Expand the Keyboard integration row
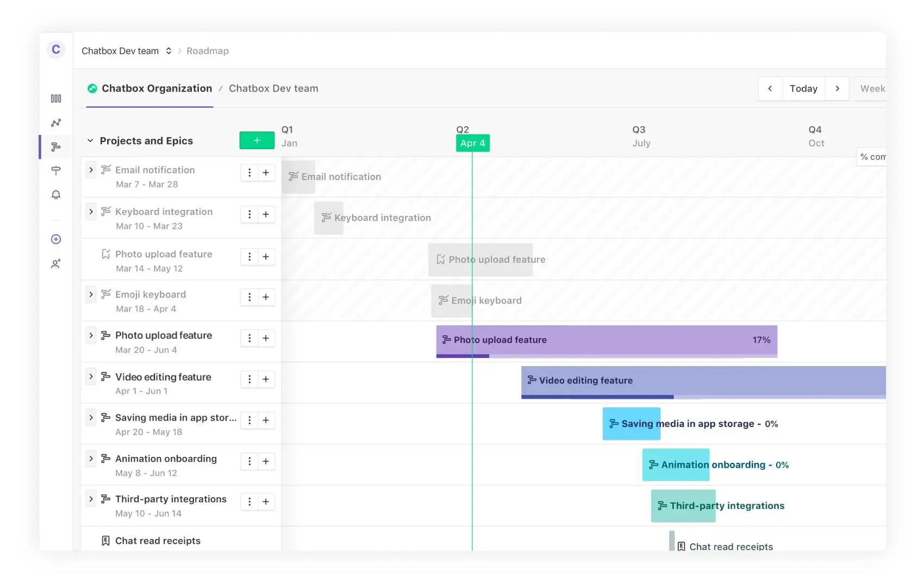Image resolution: width=924 pixels, height=582 pixels. click(x=91, y=212)
